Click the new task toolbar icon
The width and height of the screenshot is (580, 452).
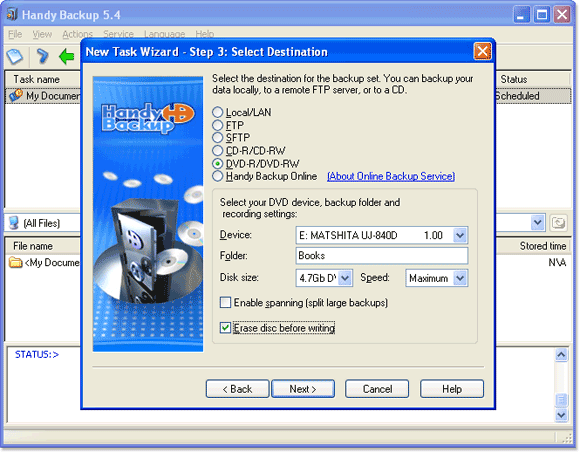point(15,56)
